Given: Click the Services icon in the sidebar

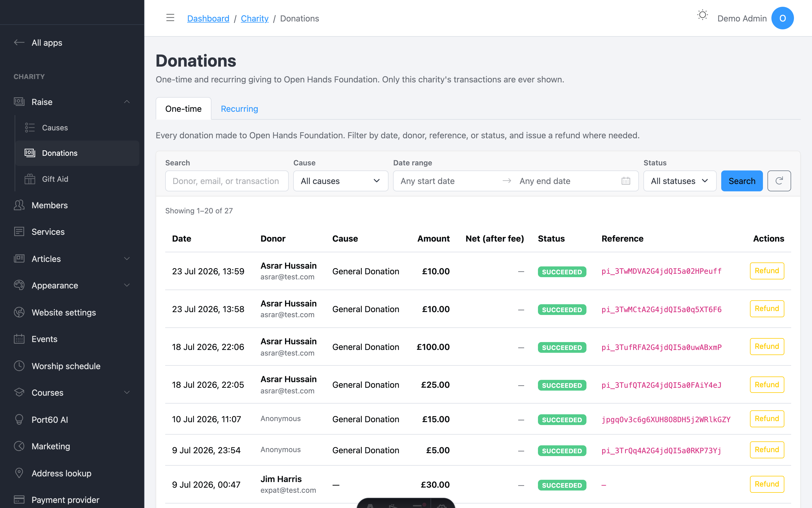Looking at the screenshot, I should [x=19, y=231].
